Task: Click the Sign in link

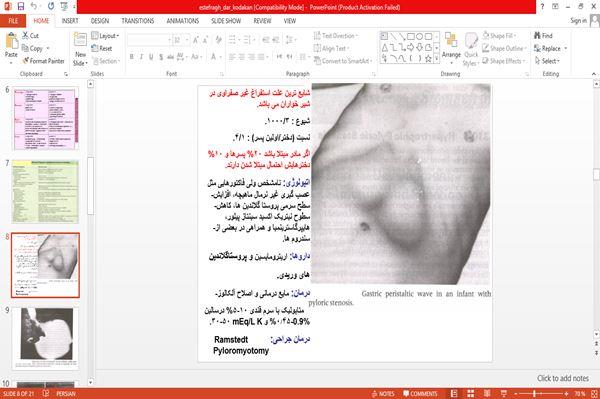Action: tap(579, 21)
